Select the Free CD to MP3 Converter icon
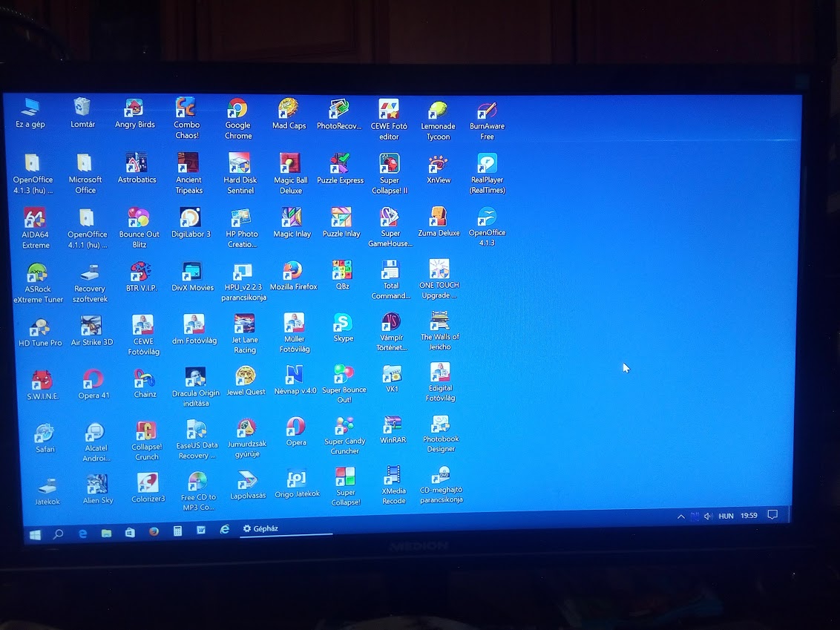This screenshot has height=630, width=840. 197,492
